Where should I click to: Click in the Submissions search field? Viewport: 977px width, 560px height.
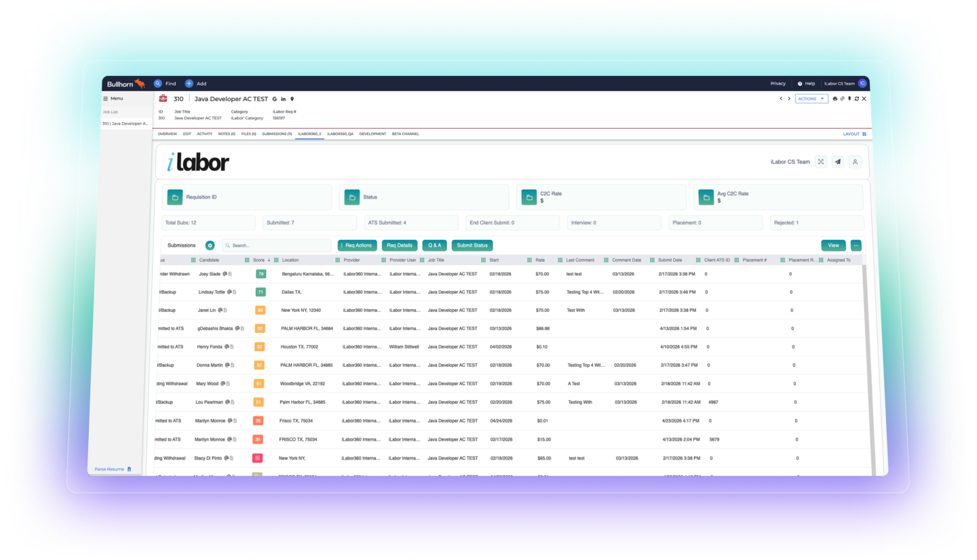click(277, 245)
